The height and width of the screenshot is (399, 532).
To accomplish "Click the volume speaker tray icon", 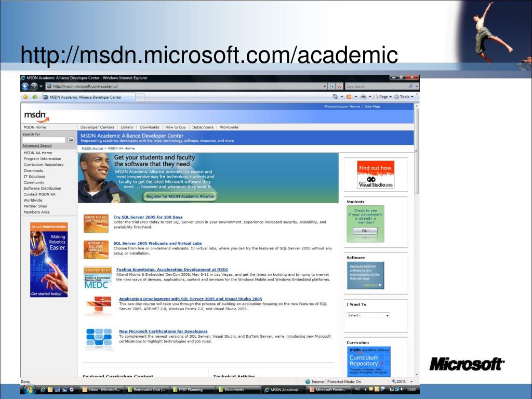I will point(403,390).
